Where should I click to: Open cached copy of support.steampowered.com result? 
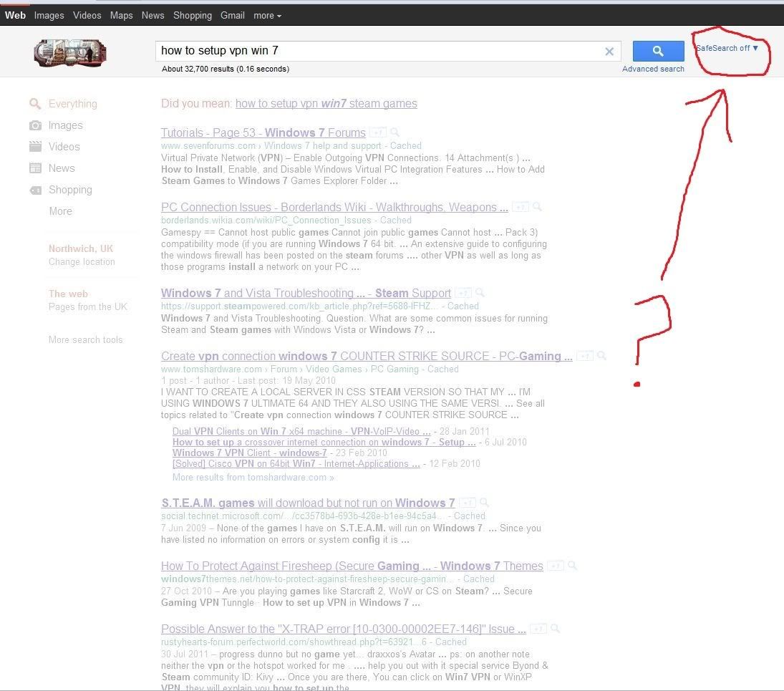click(x=463, y=306)
